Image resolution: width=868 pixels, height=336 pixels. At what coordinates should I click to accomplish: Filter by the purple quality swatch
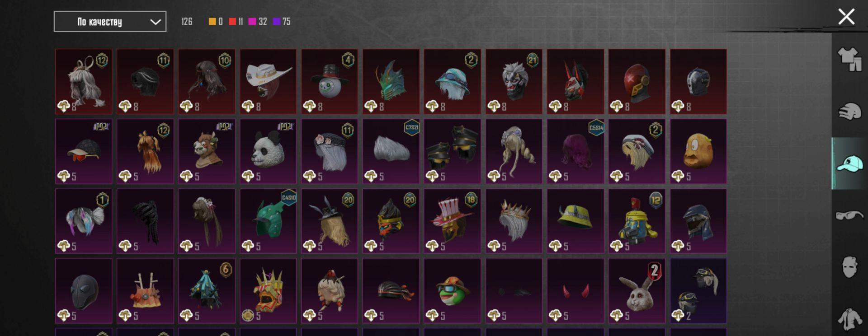click(x=277, y=21)
